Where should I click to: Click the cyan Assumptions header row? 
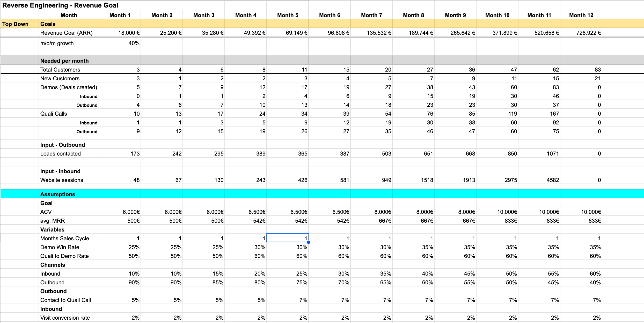(57, 194)
